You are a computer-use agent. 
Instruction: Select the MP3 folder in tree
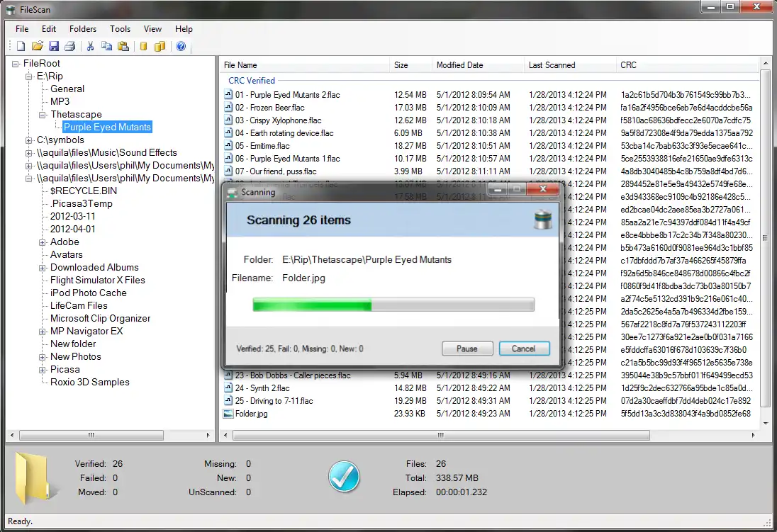tap(60, 101)
